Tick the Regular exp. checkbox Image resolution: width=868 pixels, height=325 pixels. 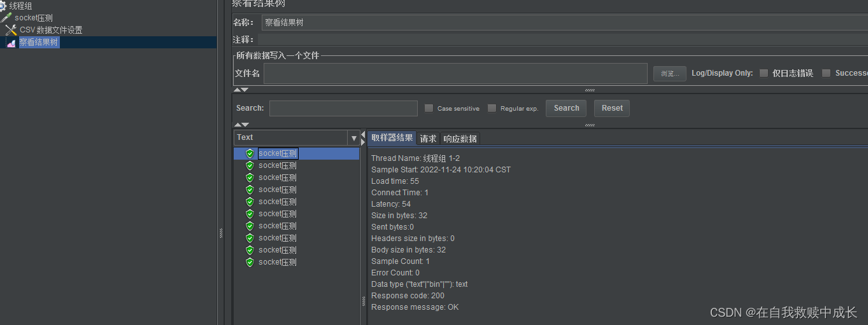point(492,108)
